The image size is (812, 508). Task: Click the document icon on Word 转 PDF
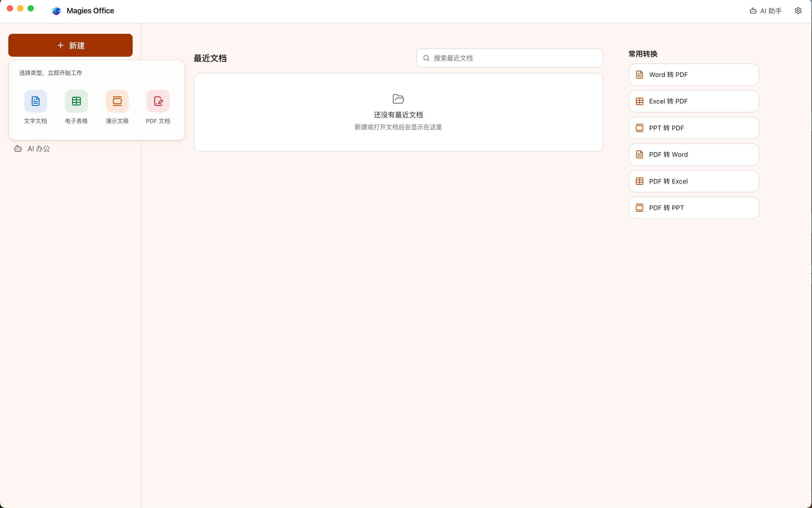tap(640, 75)
